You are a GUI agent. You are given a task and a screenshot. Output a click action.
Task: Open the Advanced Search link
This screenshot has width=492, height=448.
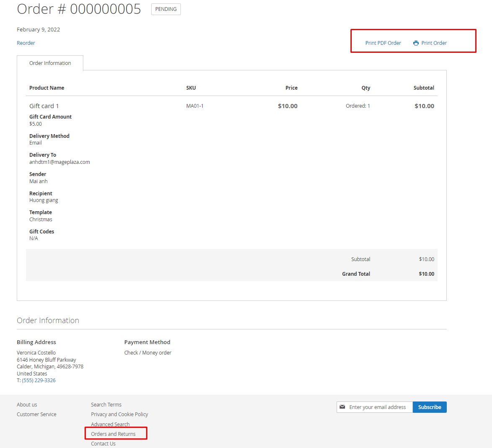point(110,424)
